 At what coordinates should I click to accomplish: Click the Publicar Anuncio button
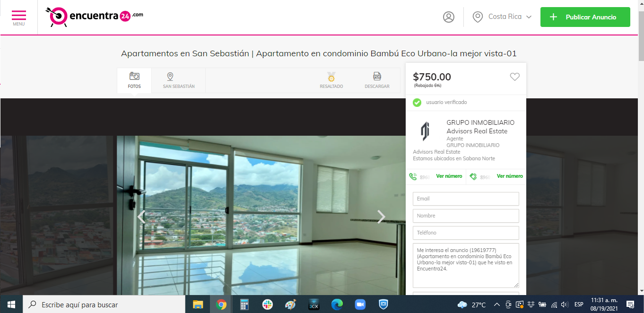pyautogui.click(x=585, y=17)
